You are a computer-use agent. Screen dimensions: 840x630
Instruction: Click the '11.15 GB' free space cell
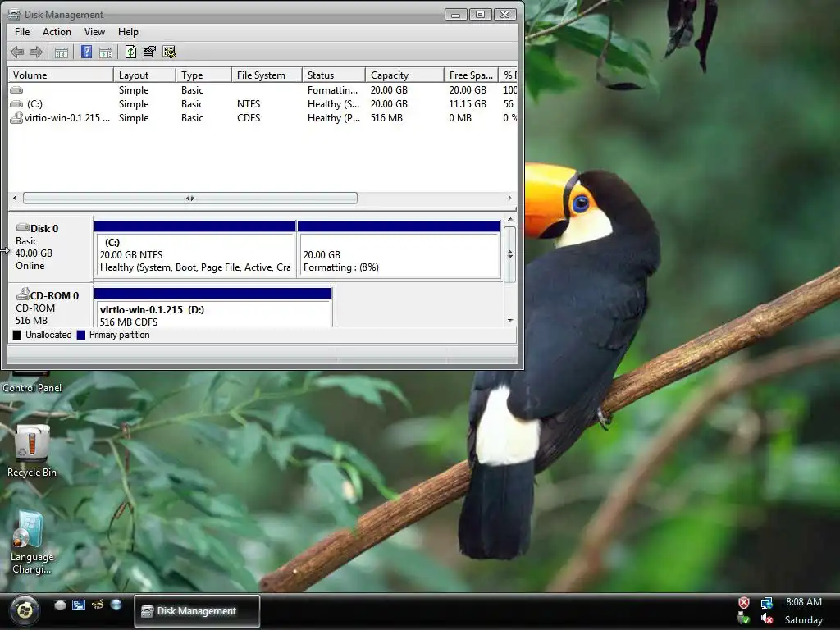468,104
